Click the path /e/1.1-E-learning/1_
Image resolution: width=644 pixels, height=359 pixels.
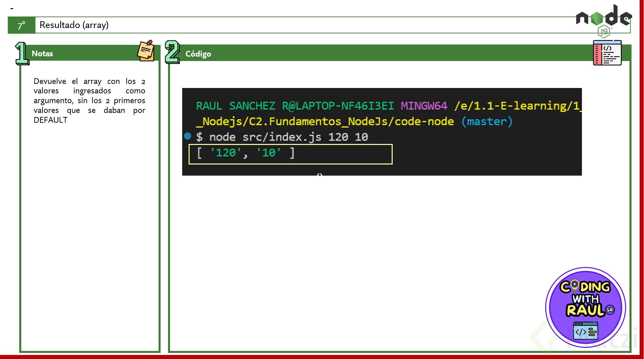pyautogui.click(x=518, y=106)
